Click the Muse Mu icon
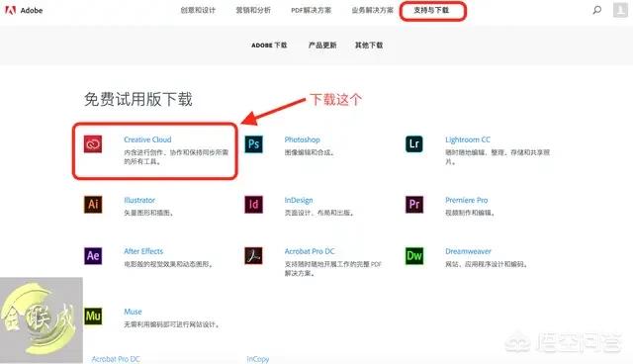Image resolution: width=633 pixels, height=364 pixels. click(93, 316)
